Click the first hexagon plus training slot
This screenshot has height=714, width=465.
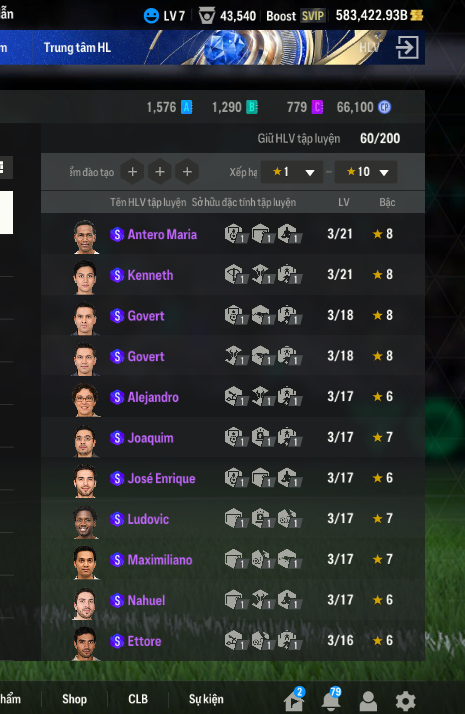click(x=133, y=172)
